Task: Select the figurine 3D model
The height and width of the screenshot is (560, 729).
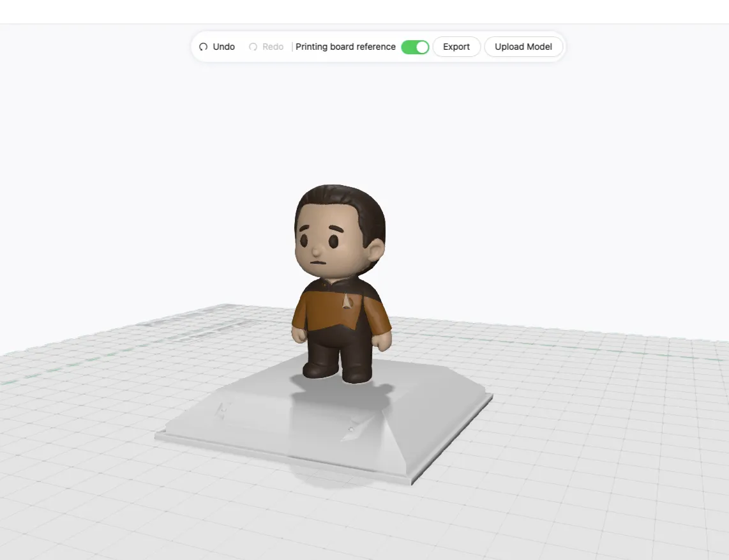Action: pos(341,284)
